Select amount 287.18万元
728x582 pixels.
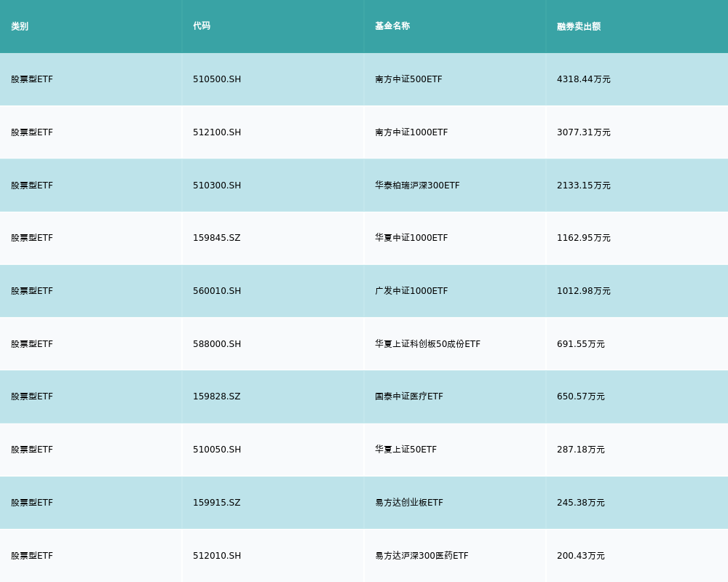[581, 450]
